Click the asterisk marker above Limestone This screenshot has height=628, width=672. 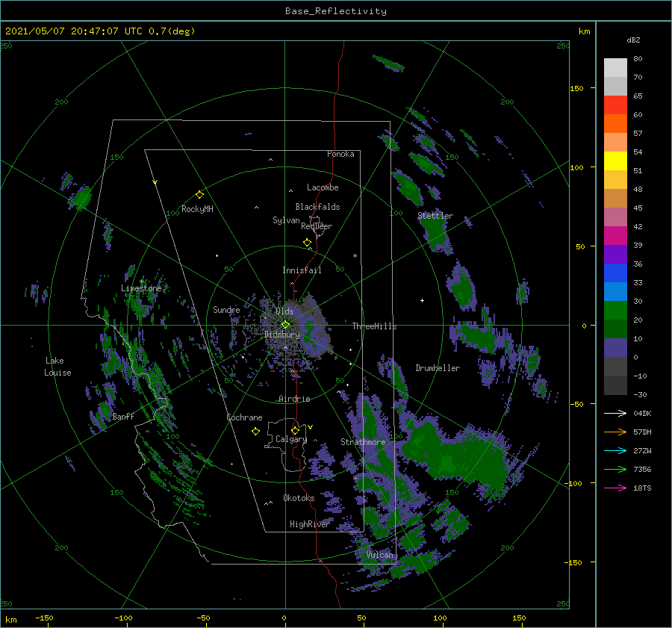(141, 282)
